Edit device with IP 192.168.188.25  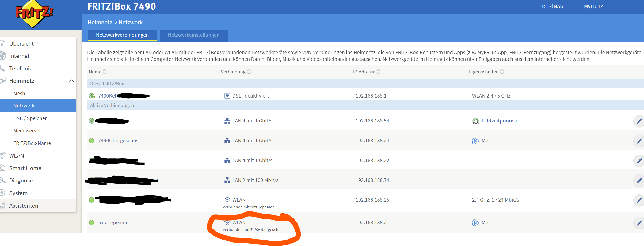639,200
